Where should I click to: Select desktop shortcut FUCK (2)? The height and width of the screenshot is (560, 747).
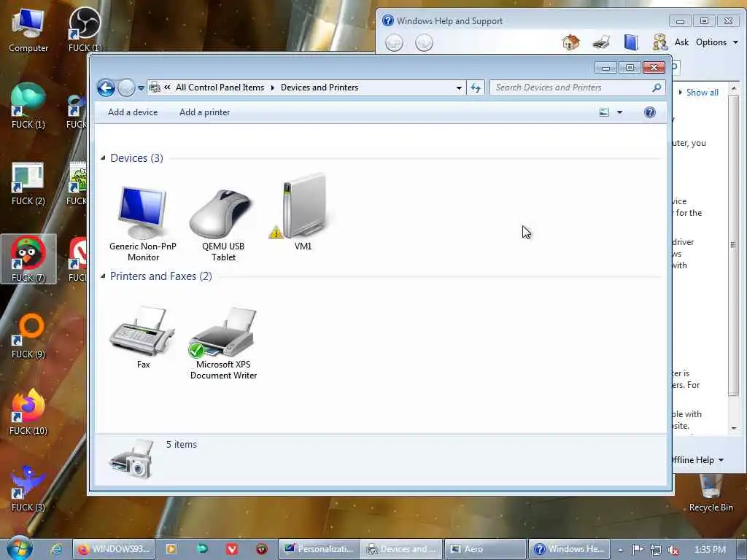[x=28, y=183]
